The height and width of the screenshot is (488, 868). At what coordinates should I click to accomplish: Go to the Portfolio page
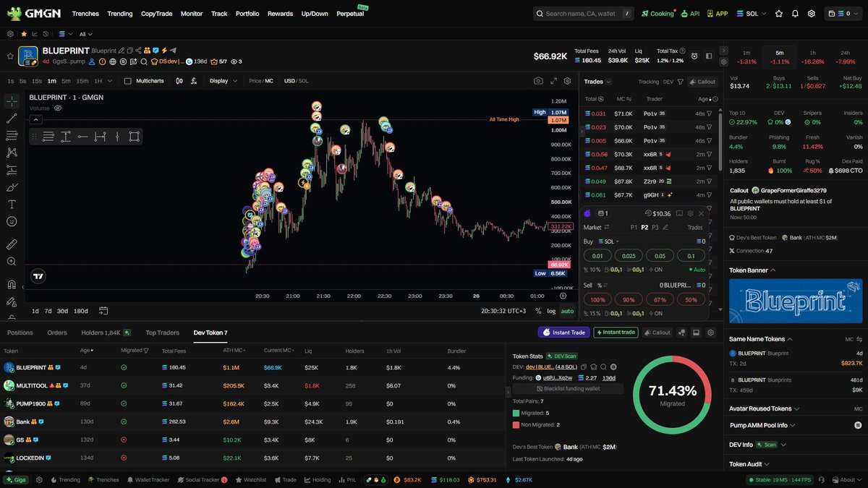click(247, 14)
